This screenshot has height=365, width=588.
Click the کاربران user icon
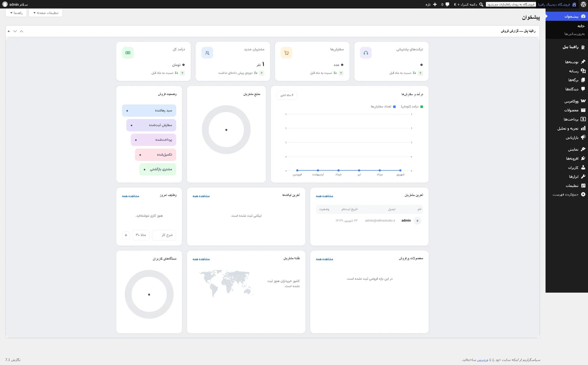pyautogui.click(x=583, y=168)
